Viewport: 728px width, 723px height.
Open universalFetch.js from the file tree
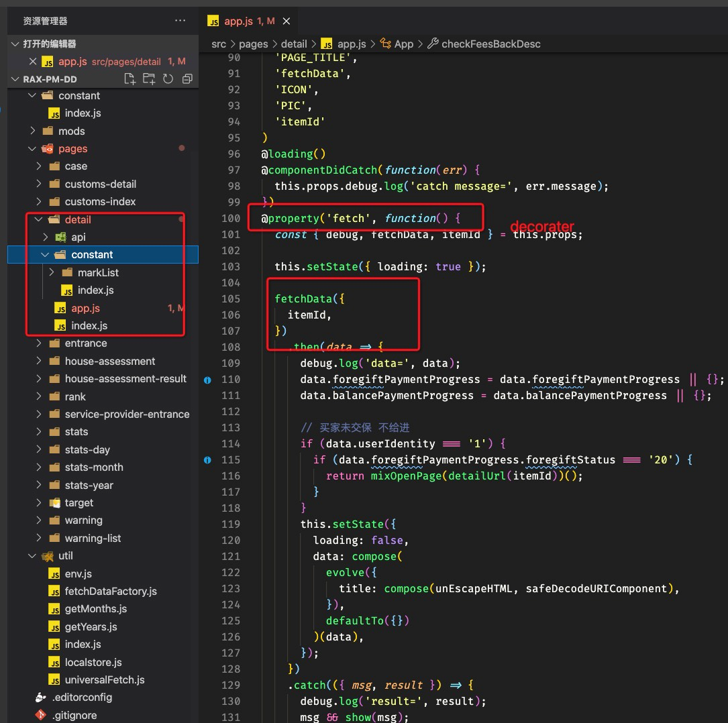(x=105, y=679)
